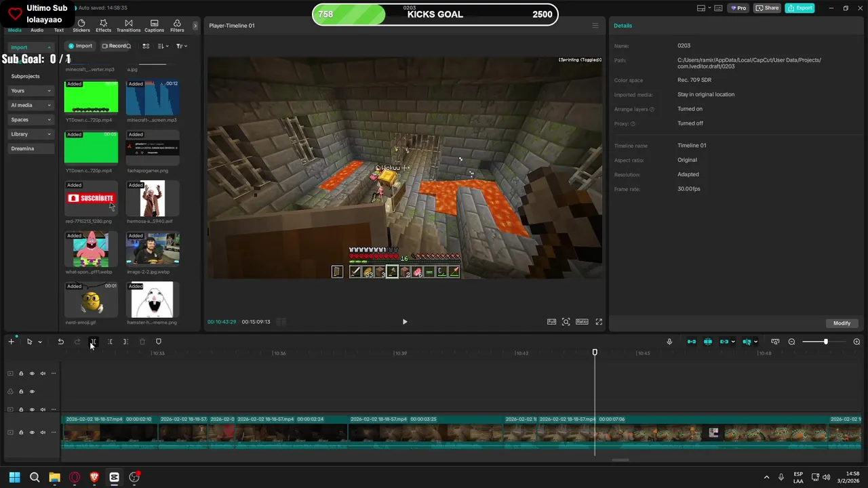Screen dimensions: 868x488
Task: Click the Delete right trim icon
Action: coord(126,342)
